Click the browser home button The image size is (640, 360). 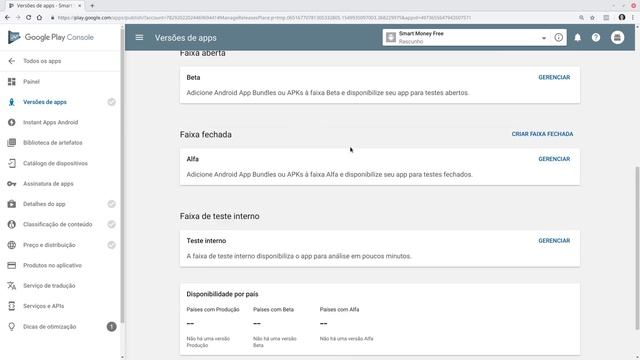[39, 18]
